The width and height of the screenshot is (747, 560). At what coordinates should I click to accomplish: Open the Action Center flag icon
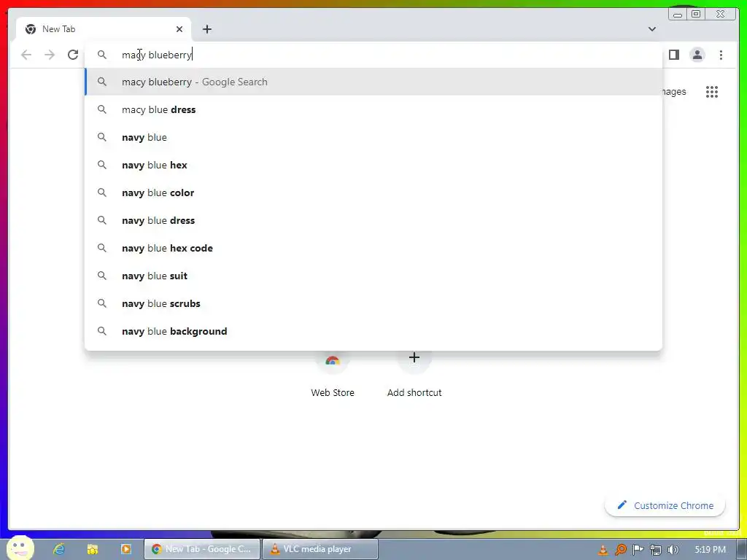(x=638, y=550)
